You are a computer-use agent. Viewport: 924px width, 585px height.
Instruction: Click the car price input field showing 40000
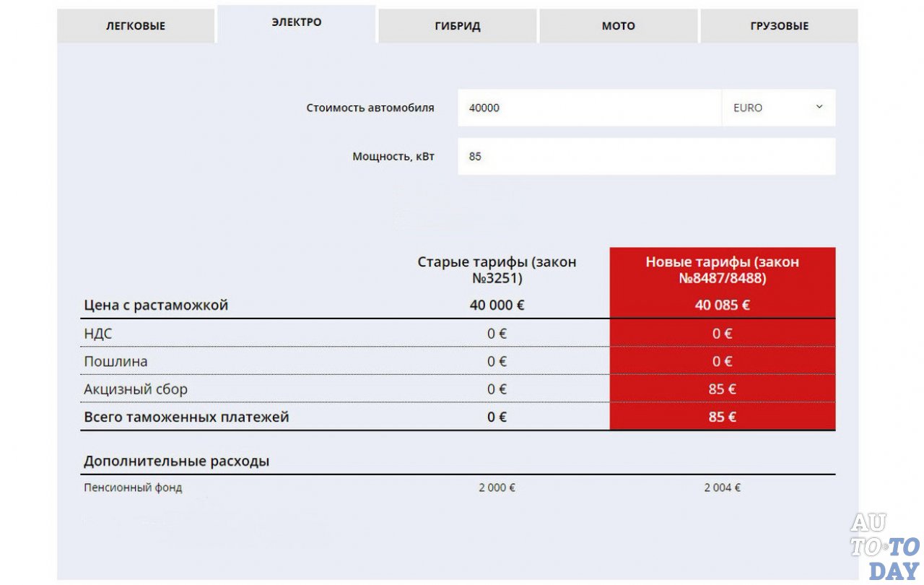(x=590, y=108)
